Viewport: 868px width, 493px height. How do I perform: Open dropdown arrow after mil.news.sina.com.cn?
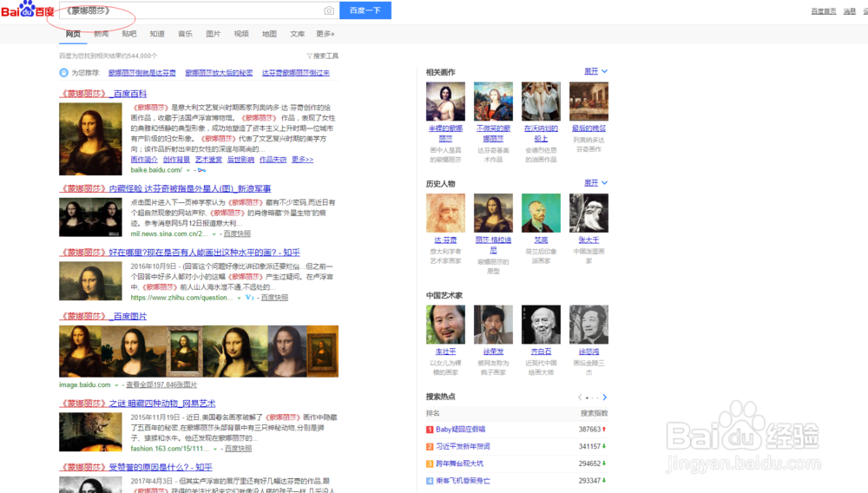coord(214,234)
